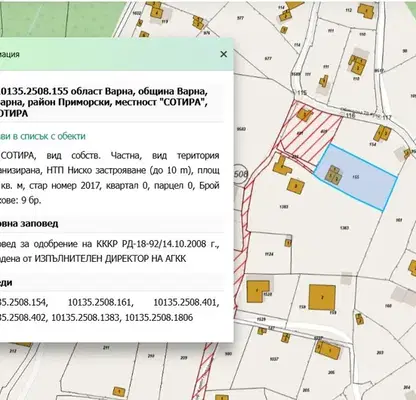The image size is (416, 400).
Task: Click neighbor ID 10135.2508.401 in the popup
Action: [x=186, y=303]
